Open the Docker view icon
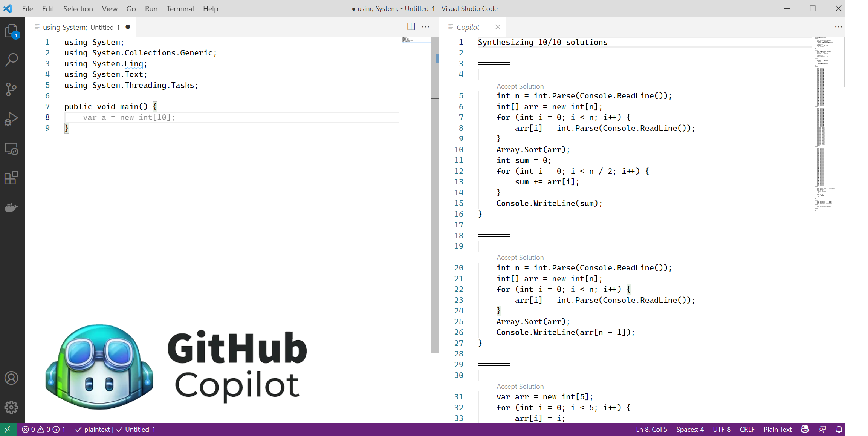The height and width of the screenshot is (436, 868). point(12,207)
